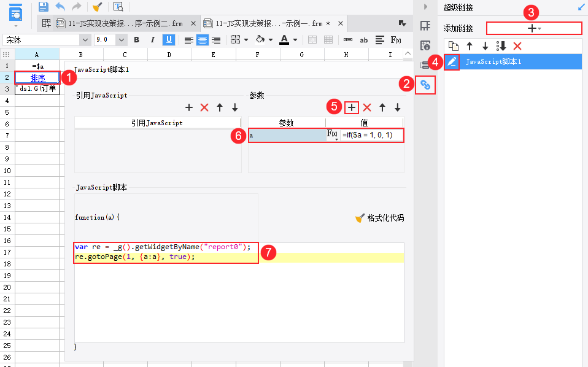
Task: Close the 序-示例二.frm tab
Action: click(x=193, y=23)
